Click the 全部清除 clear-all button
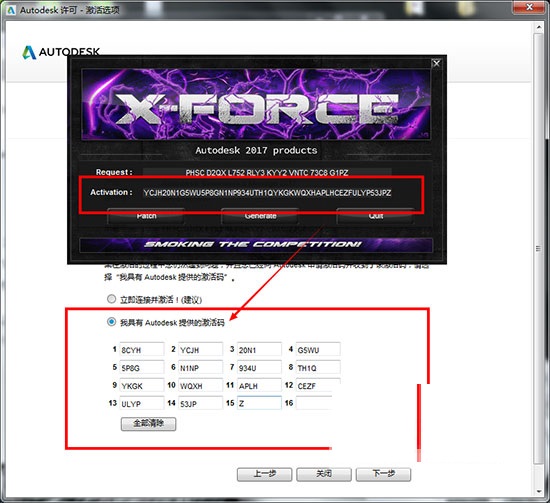Image resolution: width=550 pixels, height=503 pixels. point(148,424)
